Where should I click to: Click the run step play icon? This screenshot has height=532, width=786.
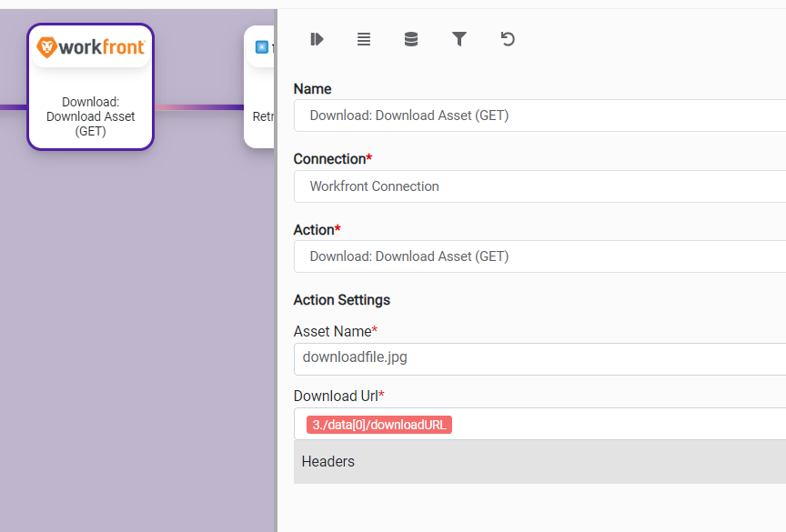(317, 39)
